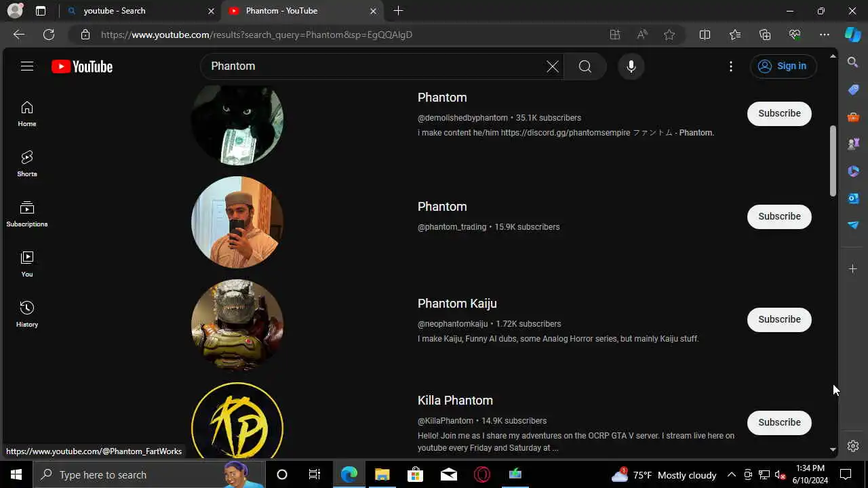The image size is (868, 488).
Task: Click the Windows taskbar search box
Action: 149,474
